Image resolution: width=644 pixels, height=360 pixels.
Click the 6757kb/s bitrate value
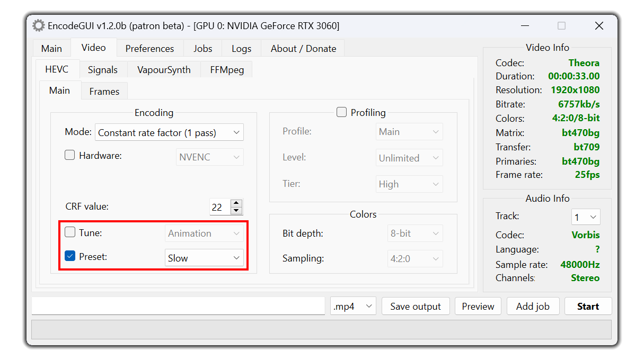tap(579, 104)
